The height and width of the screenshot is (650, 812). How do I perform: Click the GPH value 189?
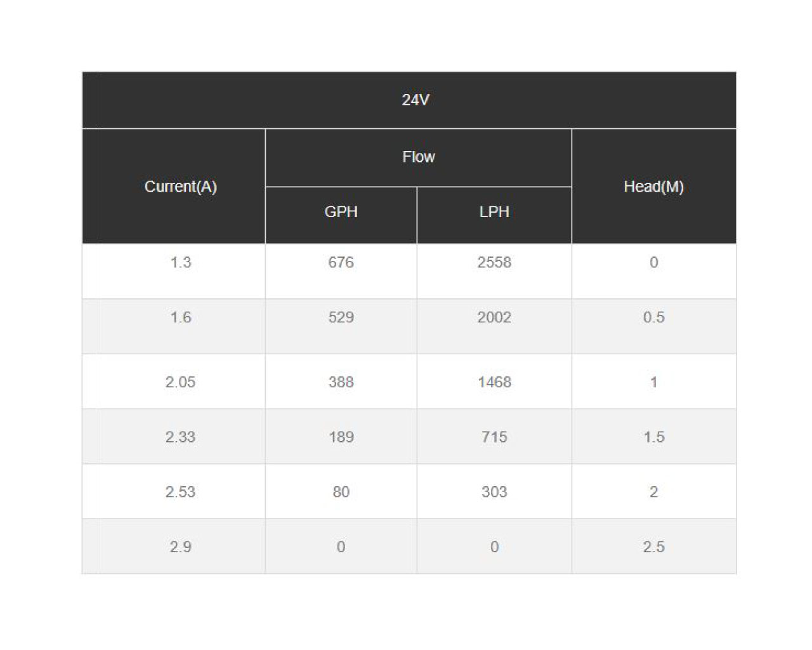point(341,437)
